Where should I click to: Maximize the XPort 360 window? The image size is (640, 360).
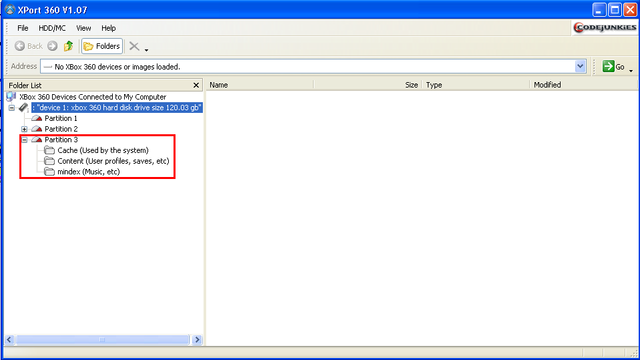pos(615,10)
